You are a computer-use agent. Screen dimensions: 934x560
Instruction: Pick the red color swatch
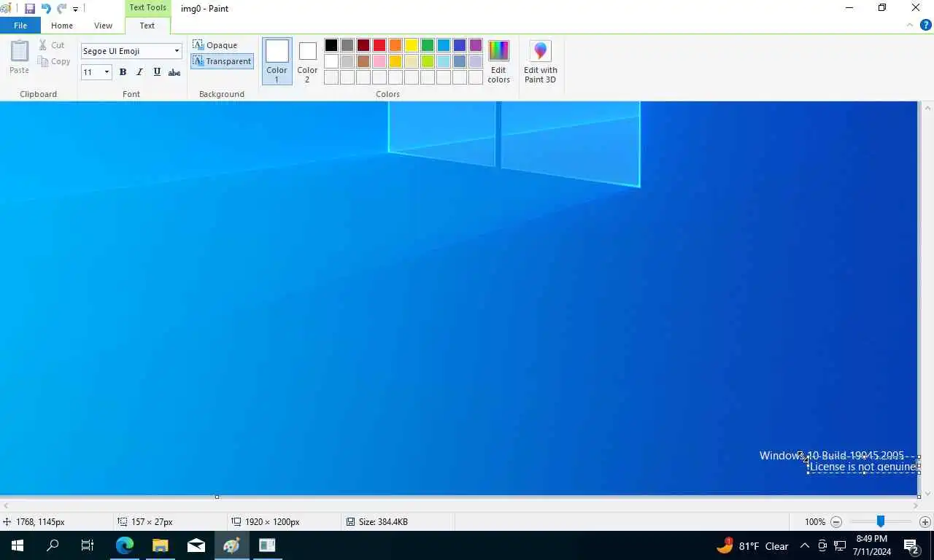coord(379,45)
